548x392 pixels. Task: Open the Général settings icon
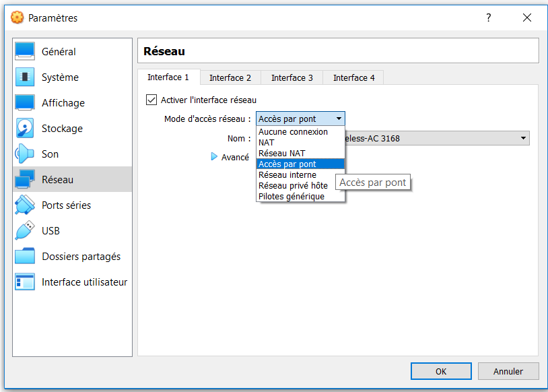pos(25,52)
